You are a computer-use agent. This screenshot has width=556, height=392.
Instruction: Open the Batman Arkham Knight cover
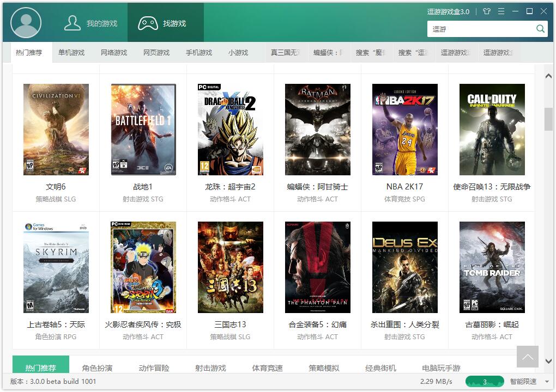pyautogui.click(x=318, y=130)
